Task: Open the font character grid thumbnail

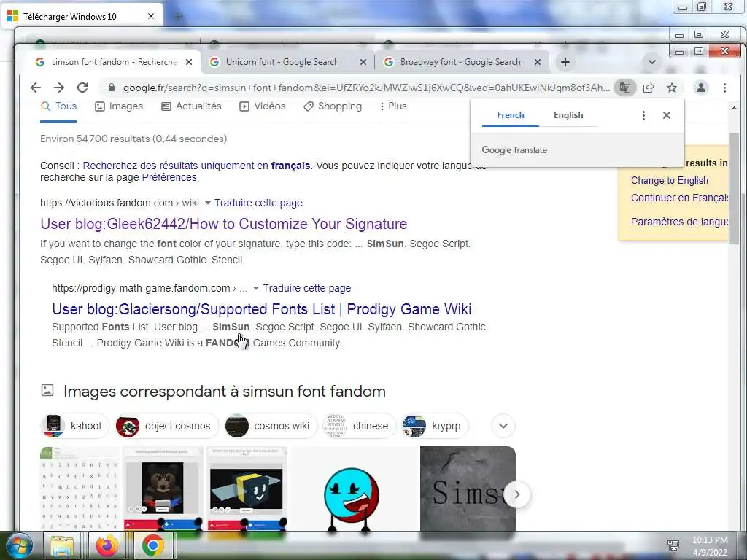Action: coord(80,488)
